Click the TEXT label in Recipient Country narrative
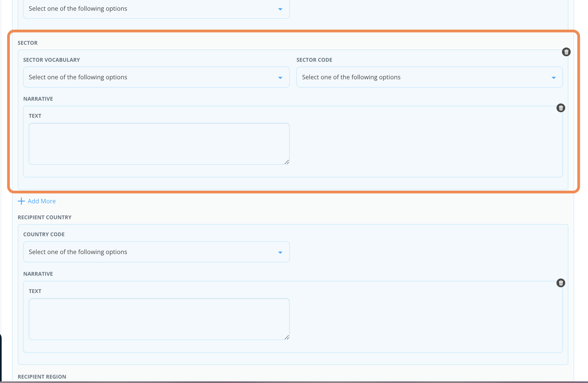Image resolution: width=588 pixels, height=383 pixels. 35,291
